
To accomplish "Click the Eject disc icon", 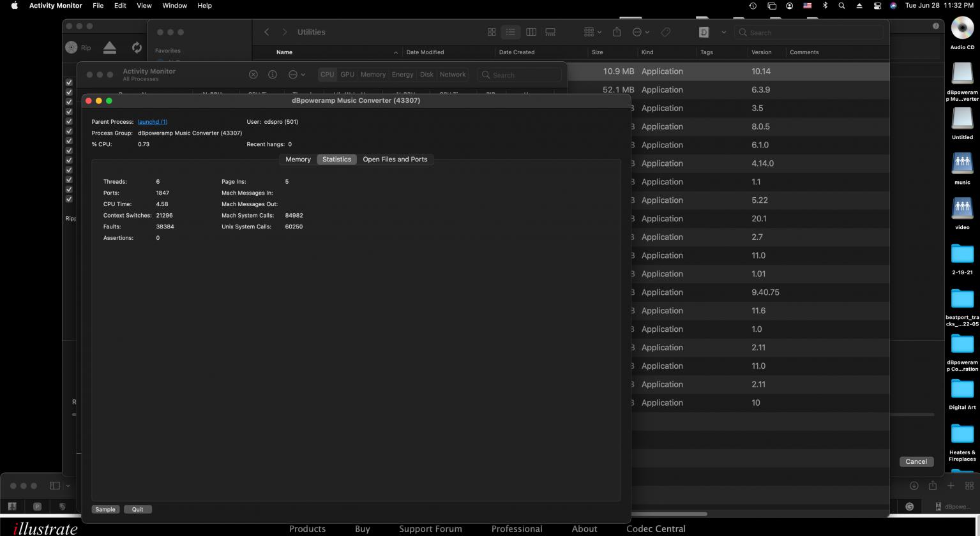I will tap(110, 47).
